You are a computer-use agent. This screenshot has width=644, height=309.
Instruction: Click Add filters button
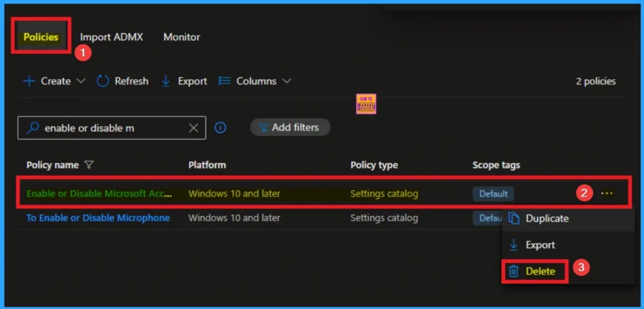tap(291, 127)
